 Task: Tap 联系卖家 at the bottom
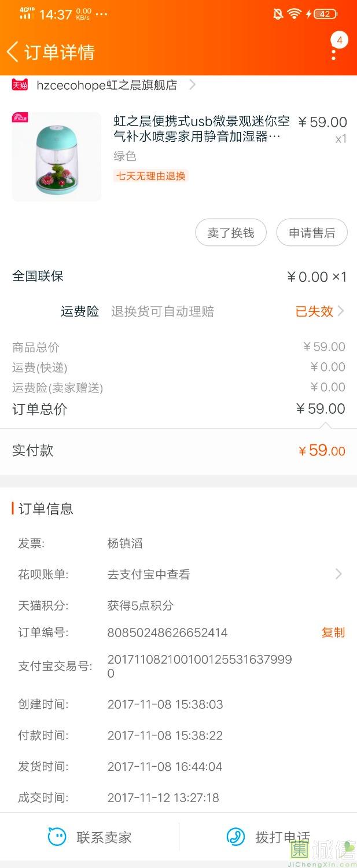104,837
